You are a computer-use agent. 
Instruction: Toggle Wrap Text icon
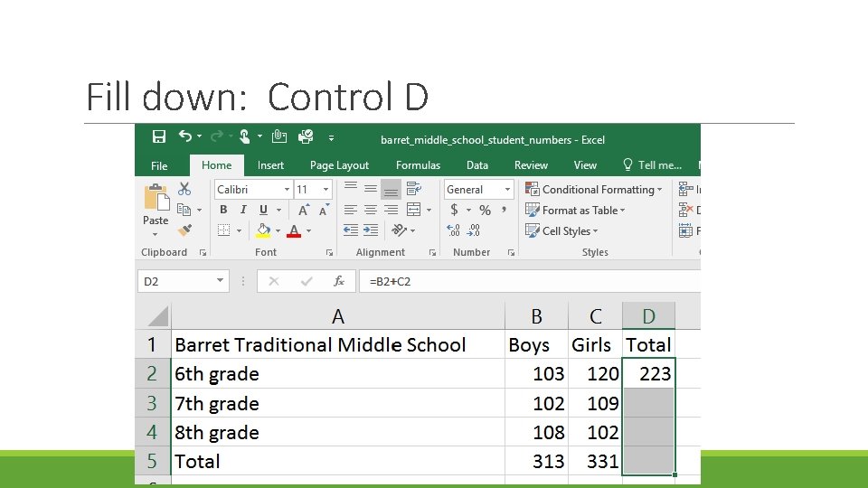[x=413, y=189]
